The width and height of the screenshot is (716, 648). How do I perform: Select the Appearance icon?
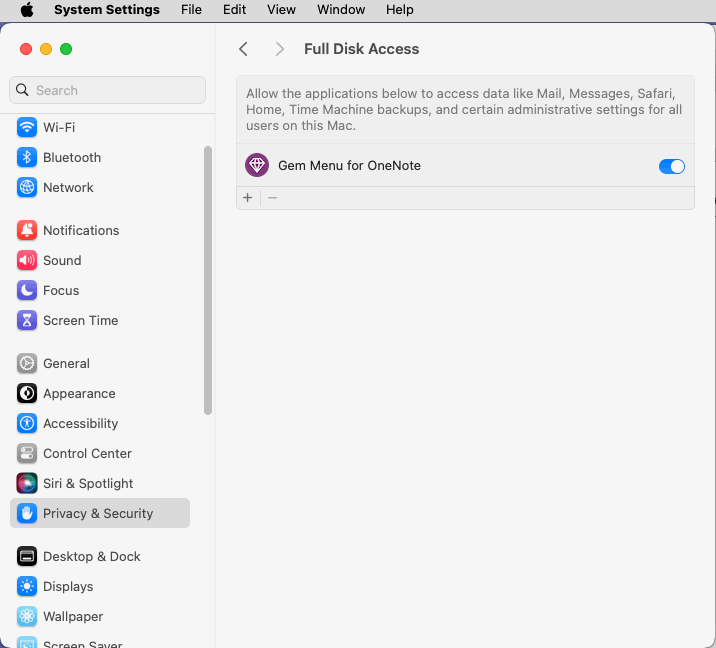pos(27,394)
